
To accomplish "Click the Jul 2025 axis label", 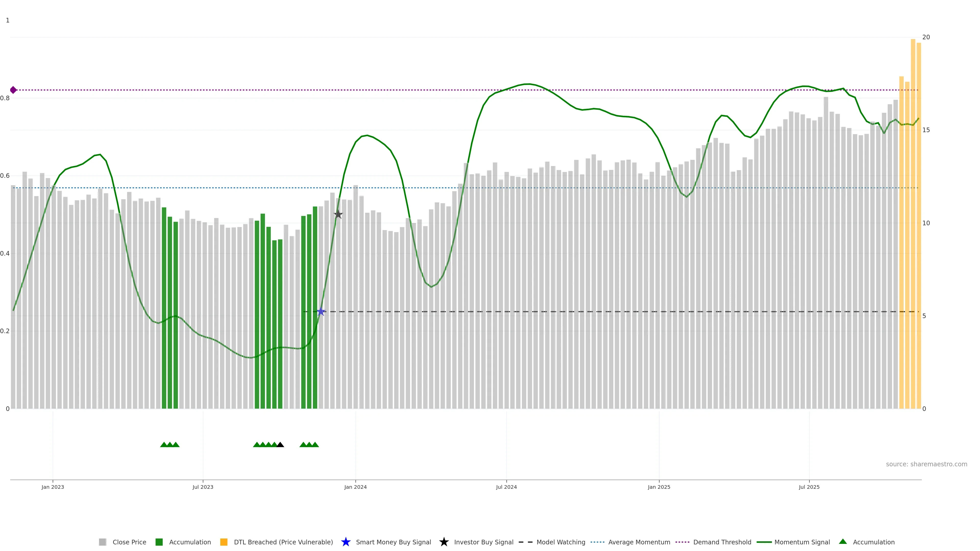I will (x=809, y=487).
